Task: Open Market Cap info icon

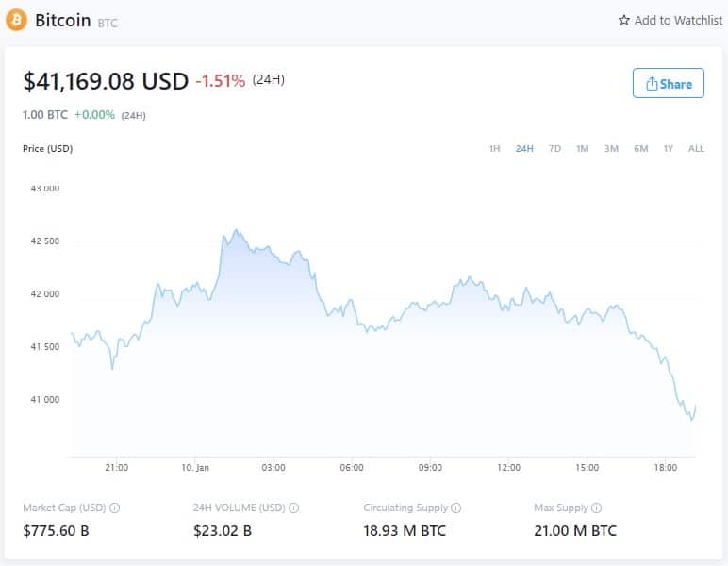Action: (x=114, y=508)
